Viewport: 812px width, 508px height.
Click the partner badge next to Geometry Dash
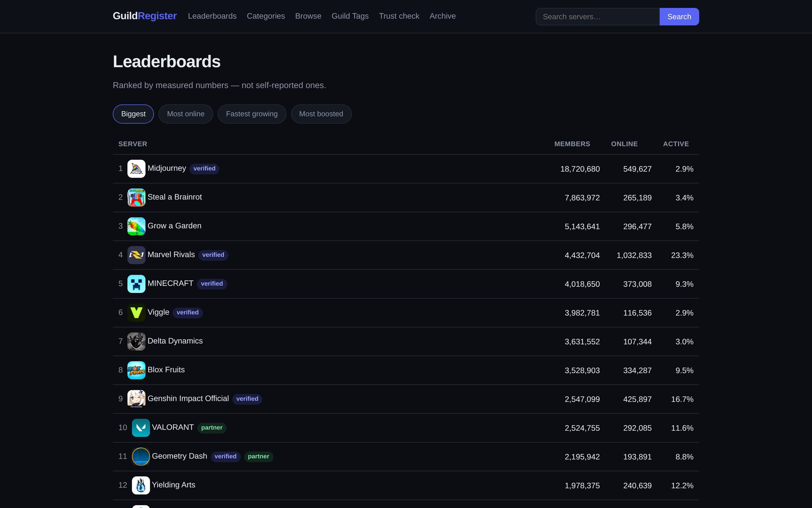pos(258,457)
